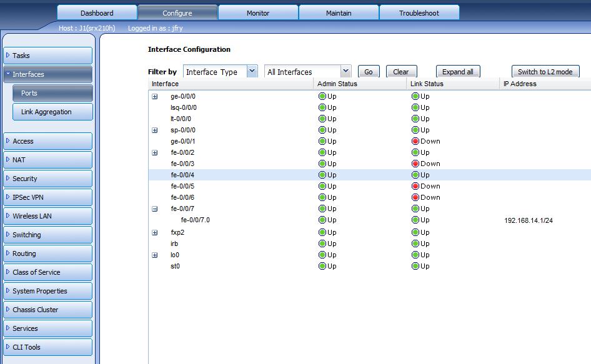Select the fe-0/0/4 interface row
This screenshot has height=364, width=591.
[x=369, y=175]
